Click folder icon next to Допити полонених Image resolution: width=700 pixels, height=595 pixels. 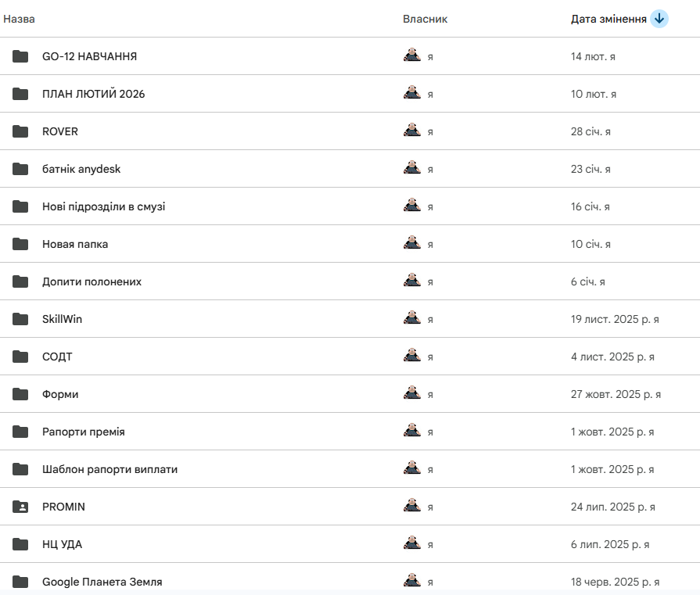[20, 281]
